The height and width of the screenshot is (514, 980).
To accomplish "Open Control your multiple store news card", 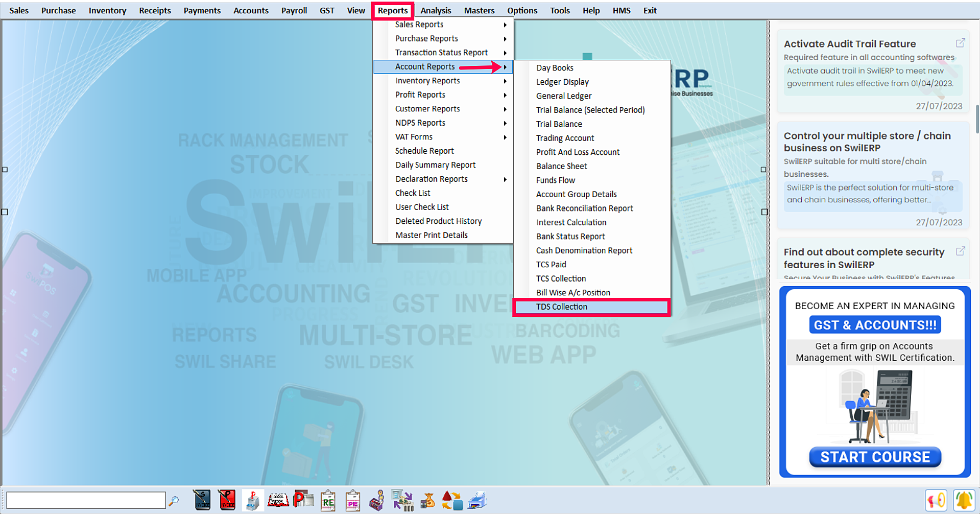I will pos(873,175).
